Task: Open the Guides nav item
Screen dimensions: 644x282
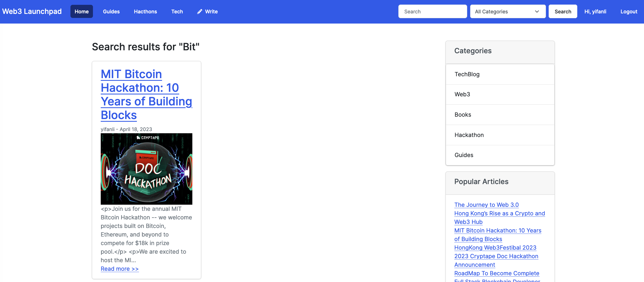Action: click(x=111, y=12)
